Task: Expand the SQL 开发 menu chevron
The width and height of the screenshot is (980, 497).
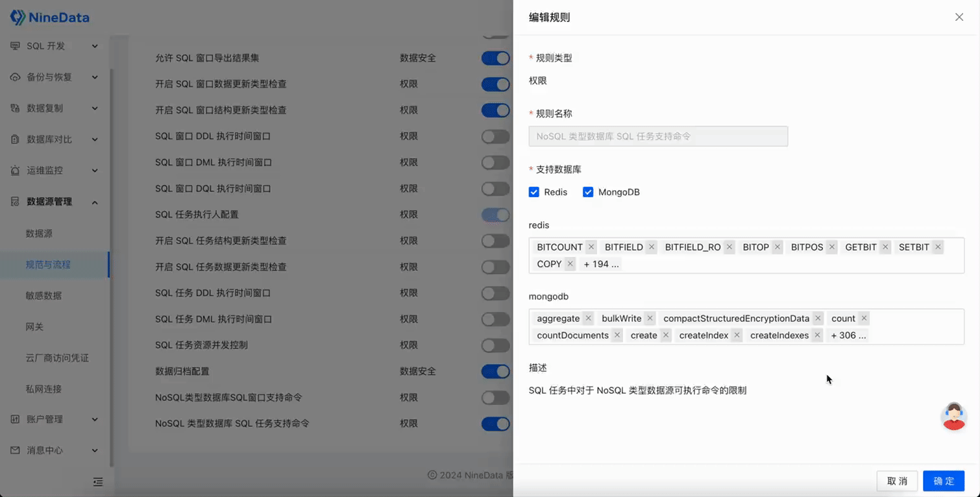Action: point(95,46)
